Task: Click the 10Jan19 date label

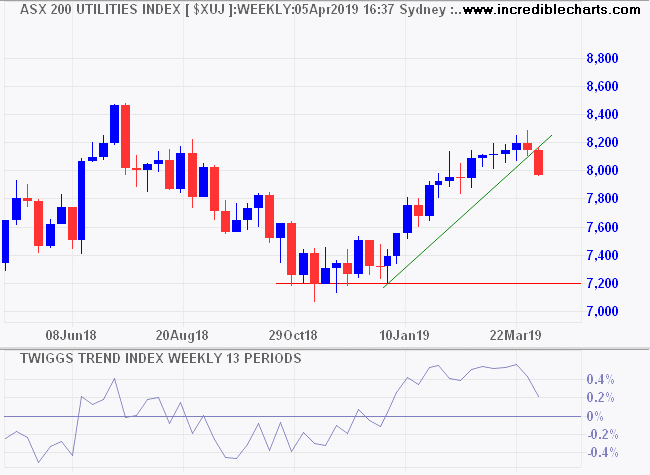Action: (x=404, y=335)
